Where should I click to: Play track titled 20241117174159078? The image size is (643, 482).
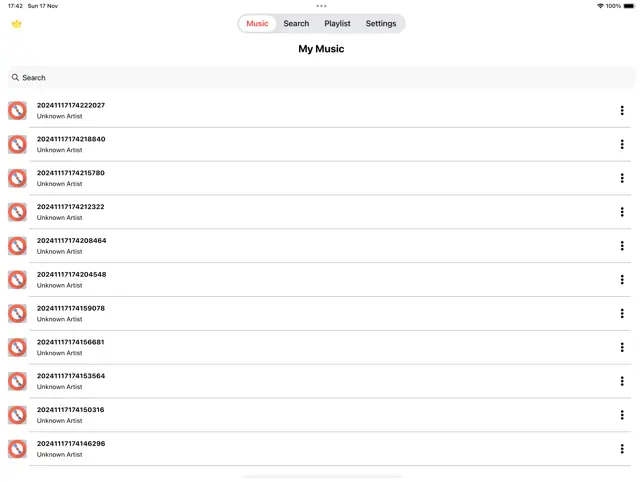[71, 308]
